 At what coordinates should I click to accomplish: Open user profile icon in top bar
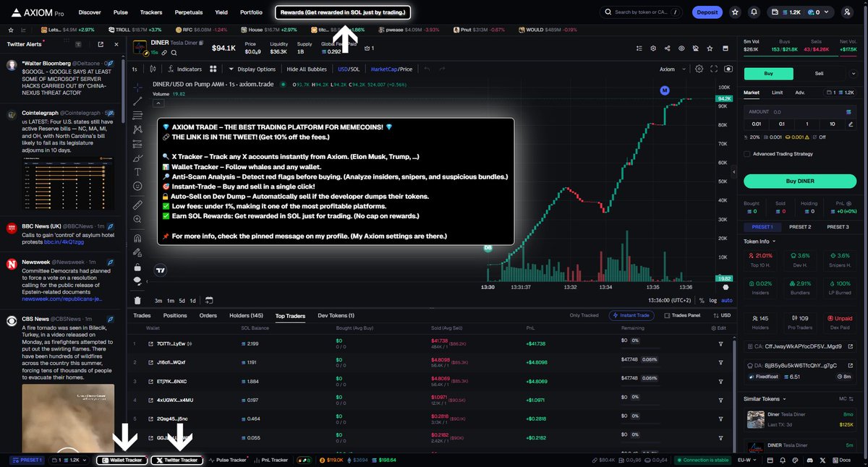(847, 12)
